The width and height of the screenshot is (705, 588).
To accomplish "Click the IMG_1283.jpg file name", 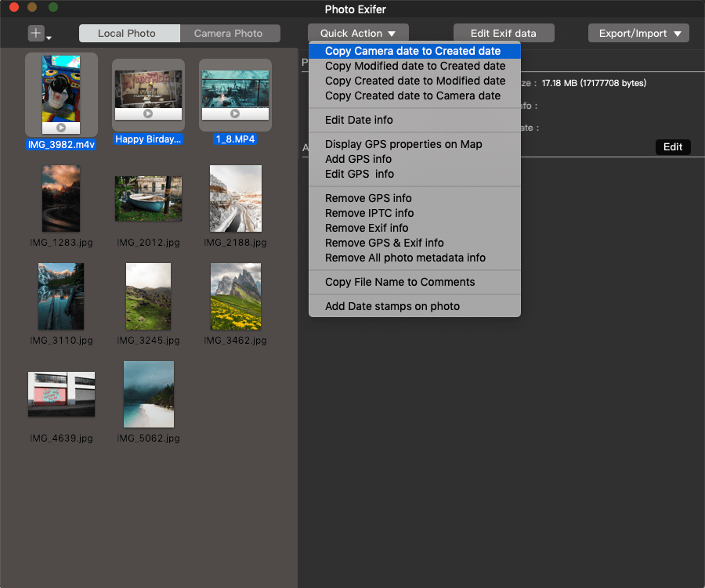I will click(x=61, y=242).
